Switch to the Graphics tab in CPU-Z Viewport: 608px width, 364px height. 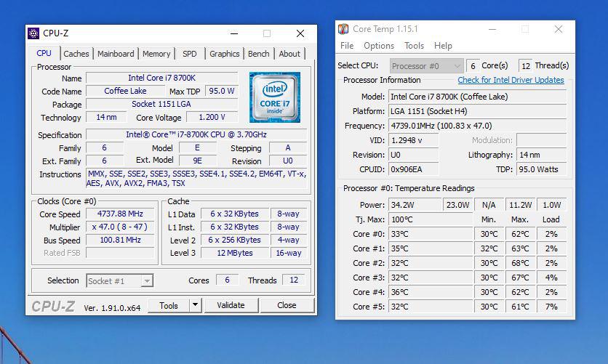click(x=224, y=54)
